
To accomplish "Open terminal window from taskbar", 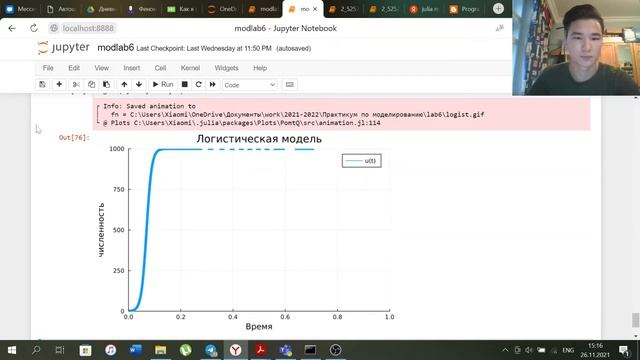I will coord(310,350).
